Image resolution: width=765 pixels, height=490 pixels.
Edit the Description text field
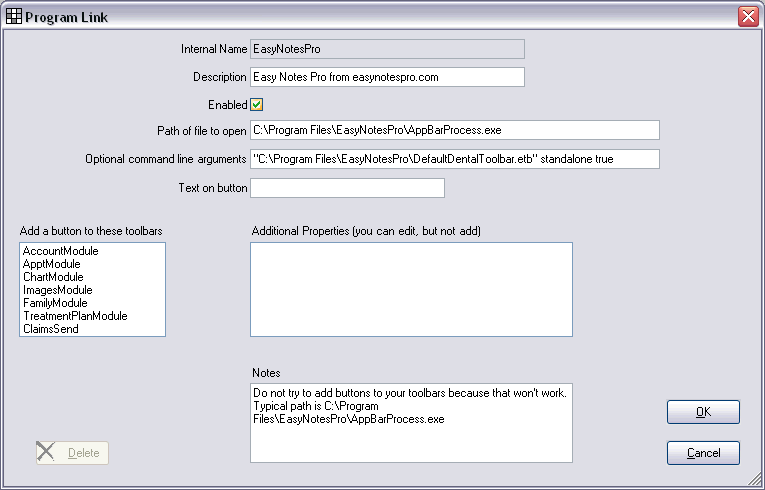point(387,77)
